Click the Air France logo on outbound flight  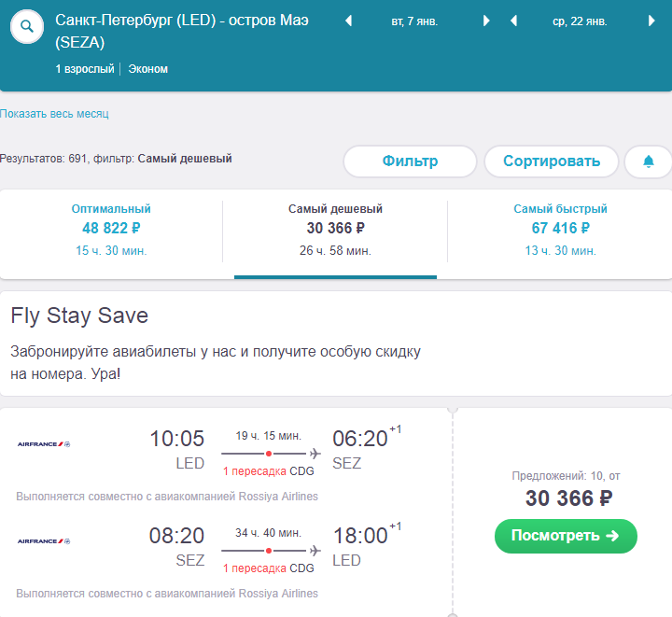[x=44, y=444]
